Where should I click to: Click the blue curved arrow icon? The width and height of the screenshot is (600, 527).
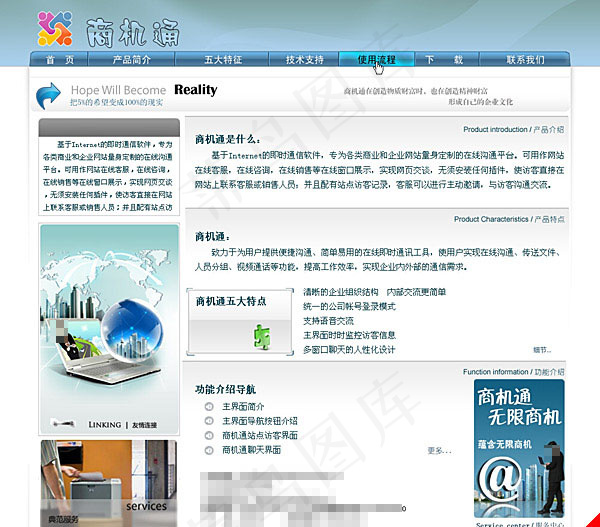48,96
